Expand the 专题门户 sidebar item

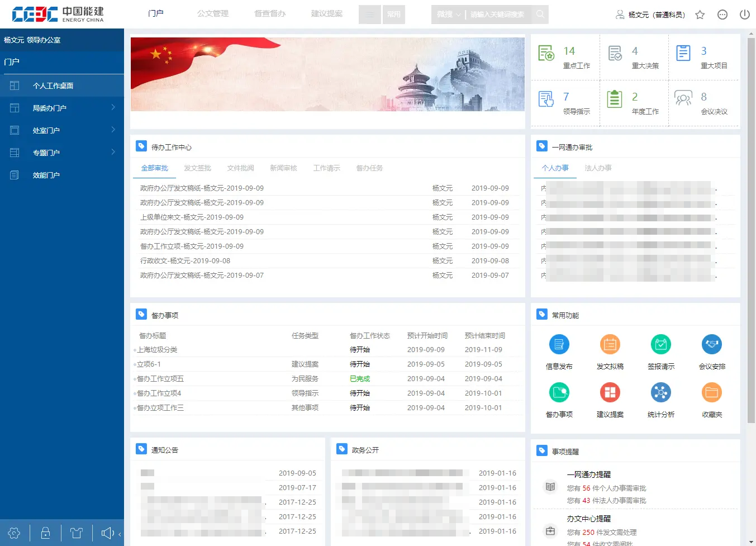(x=62, y=153)
